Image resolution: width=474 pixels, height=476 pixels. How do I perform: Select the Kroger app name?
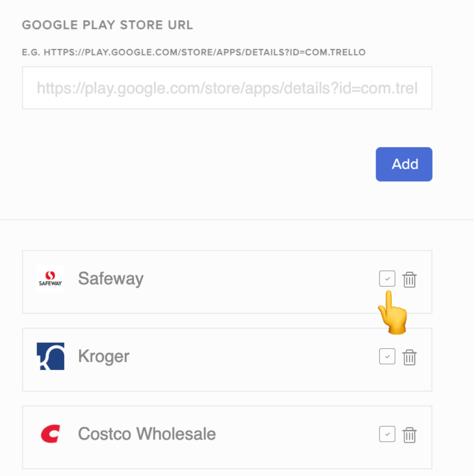104,356
